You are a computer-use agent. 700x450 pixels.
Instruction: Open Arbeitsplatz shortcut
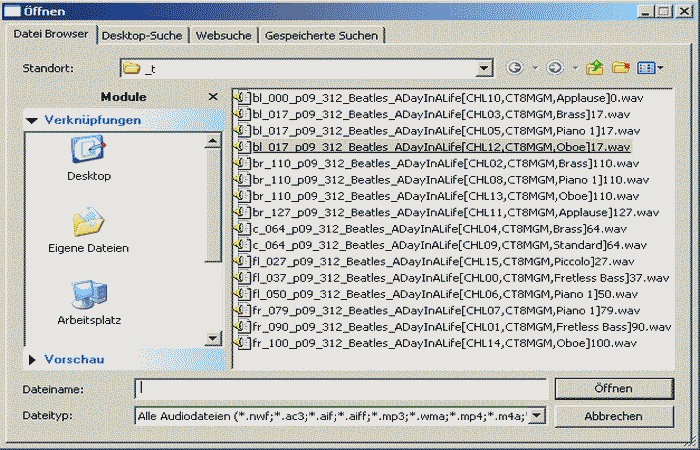[x=89, y=303]
